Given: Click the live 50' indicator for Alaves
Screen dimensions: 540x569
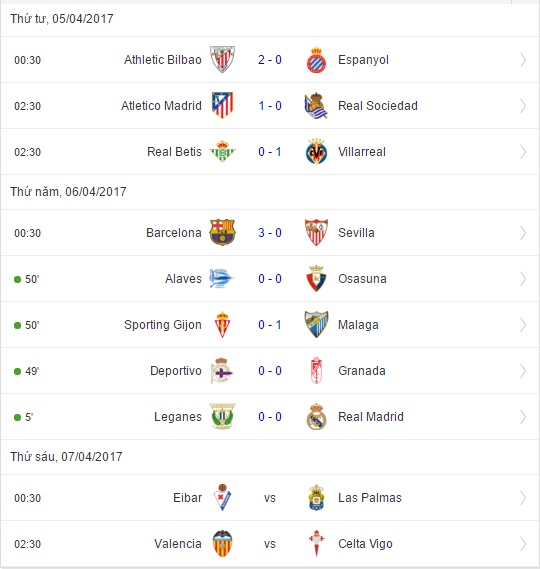Looking at the screenshot, I should coord(26,279).
